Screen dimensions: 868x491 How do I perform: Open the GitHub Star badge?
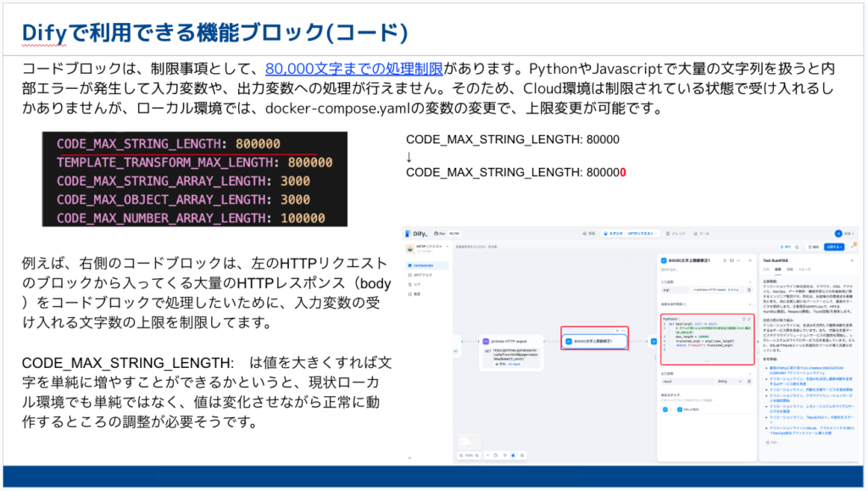pos(448,233)
